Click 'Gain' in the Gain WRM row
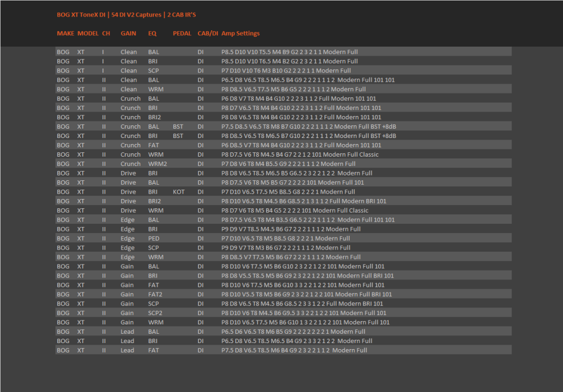Screen dimensions: 563x392 [x=127, y=323]
